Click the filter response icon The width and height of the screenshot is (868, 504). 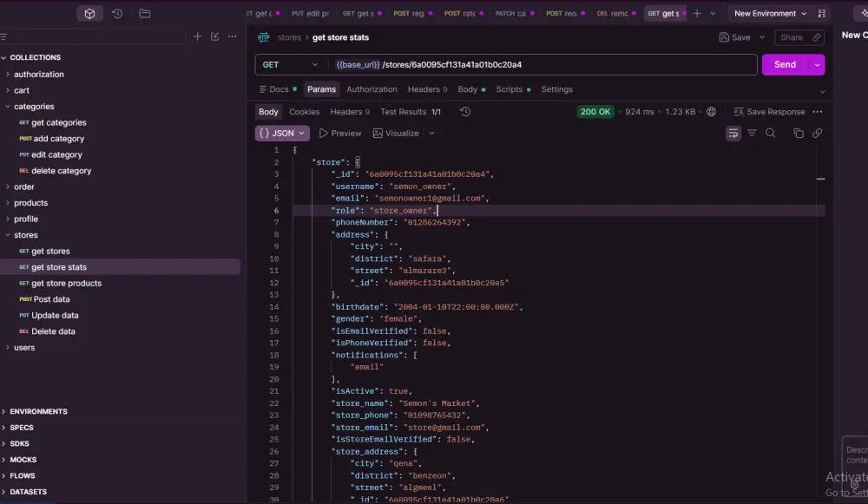pyautogui.click(x=752, y=134)
